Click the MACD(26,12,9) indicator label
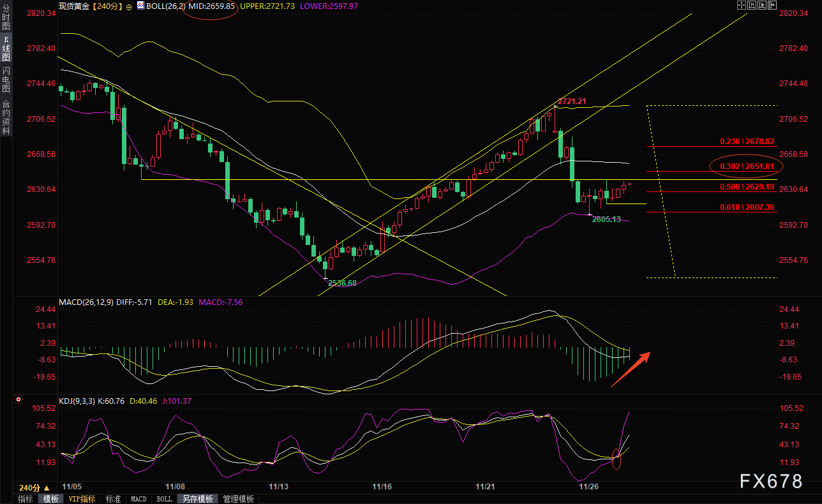This screenshot has height=504, width=822. tap(86, 302)
